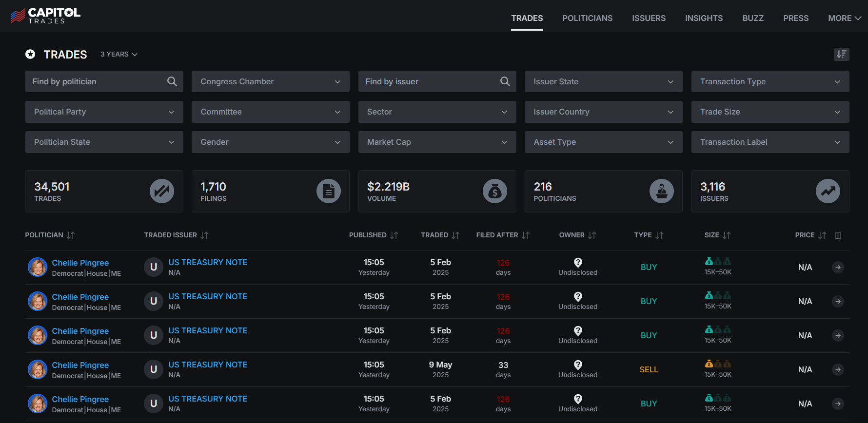The image size is (868, 423).
Task: Sort by Price column
Action: pyautogui.click(x=810, y=235)
